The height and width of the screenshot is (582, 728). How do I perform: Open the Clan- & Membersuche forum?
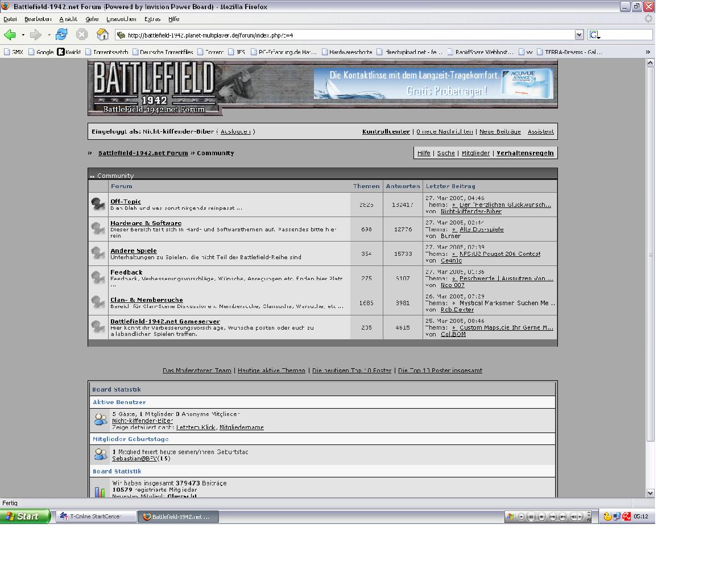click(147, 300)
